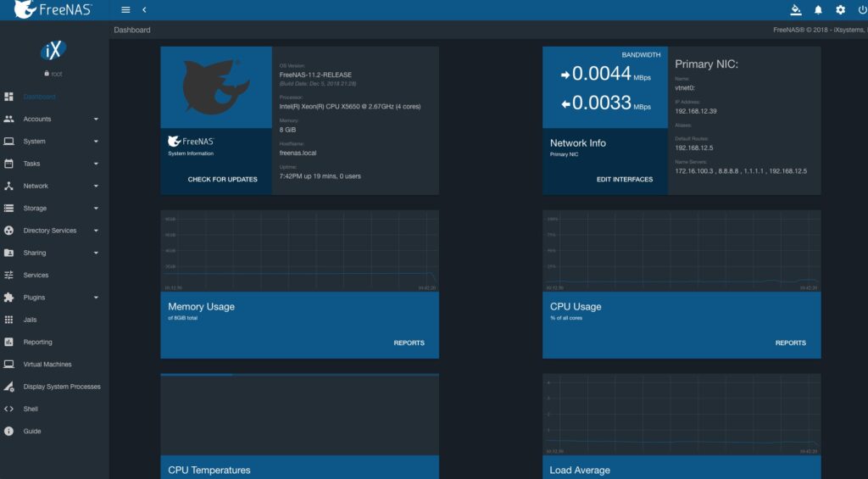Click the Storage list icon
868x479 pixels.
click(8, 209)
